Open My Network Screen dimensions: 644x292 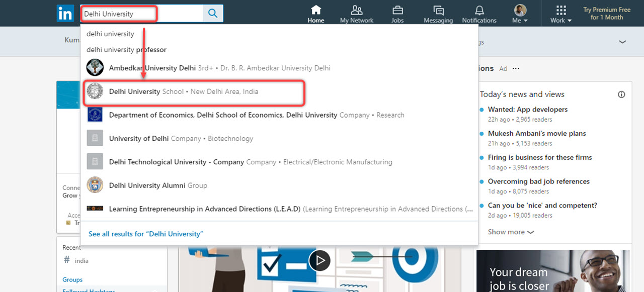pyautogui.click(x=357, y=14)
